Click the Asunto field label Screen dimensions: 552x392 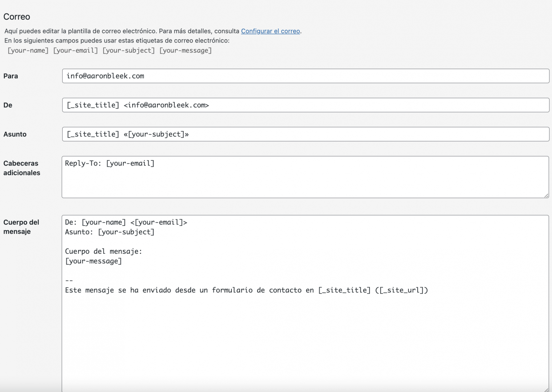pos(15,134)
